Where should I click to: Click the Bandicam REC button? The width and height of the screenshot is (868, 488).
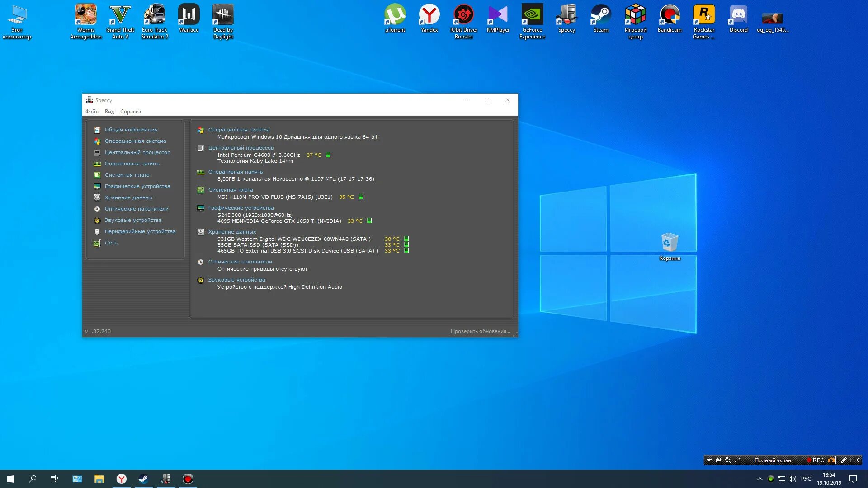point(816,460)
